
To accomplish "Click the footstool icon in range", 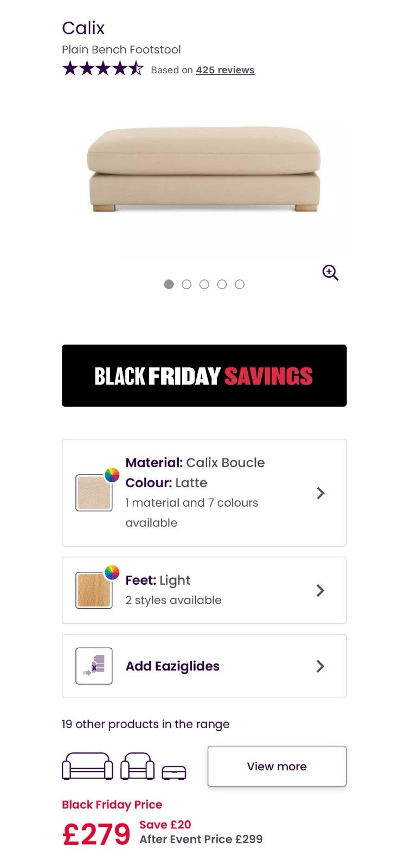I will click(174, 772).
